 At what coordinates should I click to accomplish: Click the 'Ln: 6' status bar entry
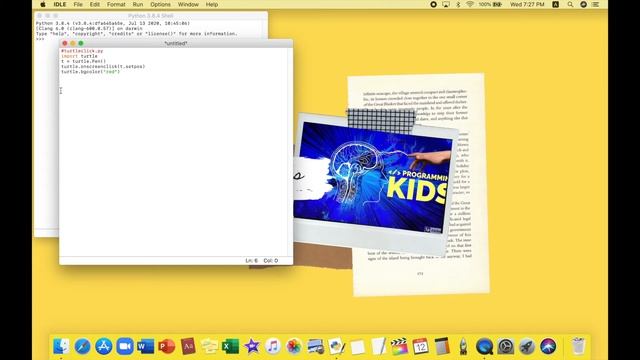[x=251, y=260]
